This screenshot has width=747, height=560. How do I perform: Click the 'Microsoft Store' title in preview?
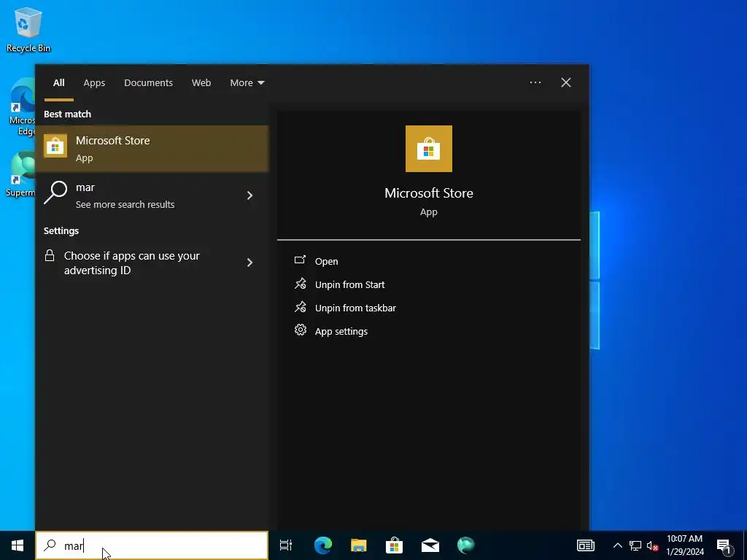pyautogui.click(x=429, y=192)
